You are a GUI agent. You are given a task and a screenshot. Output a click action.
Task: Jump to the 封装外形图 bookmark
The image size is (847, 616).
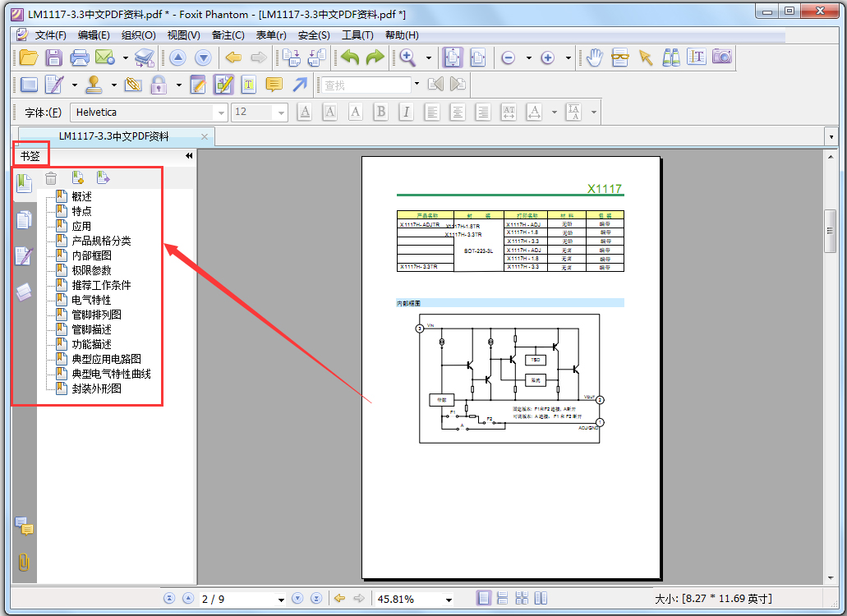point(97,388)
